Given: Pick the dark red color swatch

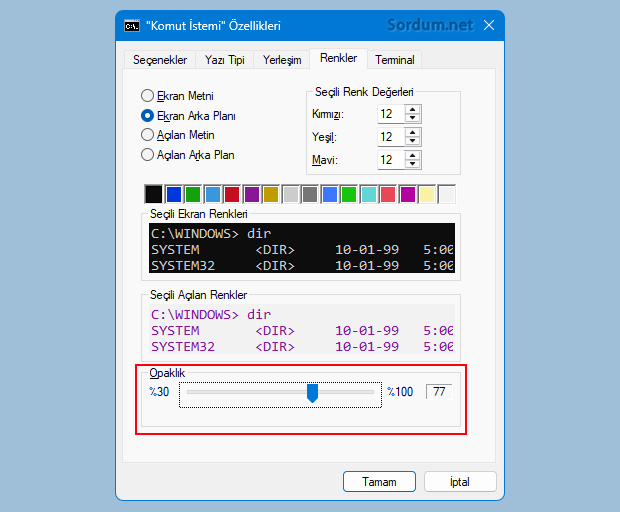Looking at the screenshot, I should coord(232,194).
